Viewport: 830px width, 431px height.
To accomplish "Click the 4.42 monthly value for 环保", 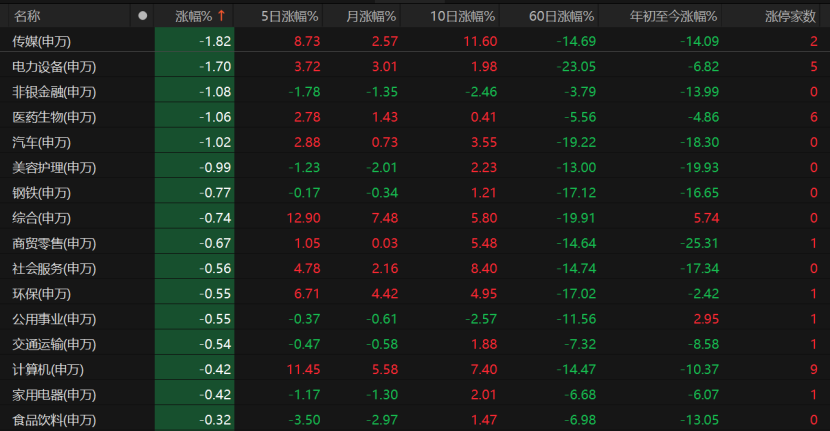I will tap(385, 294).
